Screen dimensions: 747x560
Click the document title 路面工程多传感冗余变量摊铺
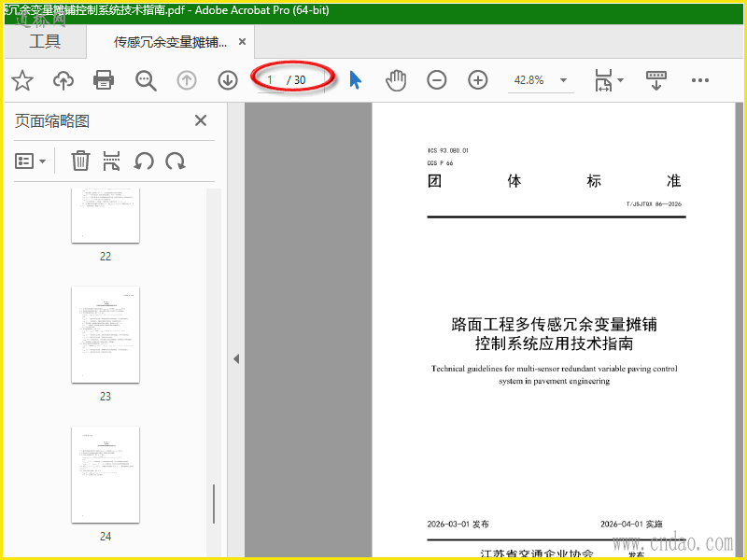554,324
